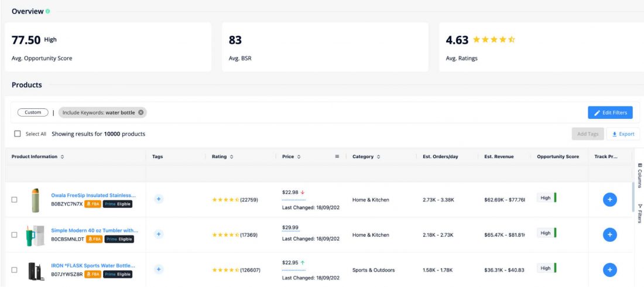The image size is (644, 287).
Task: Export the product results
Action: [623, 134]
